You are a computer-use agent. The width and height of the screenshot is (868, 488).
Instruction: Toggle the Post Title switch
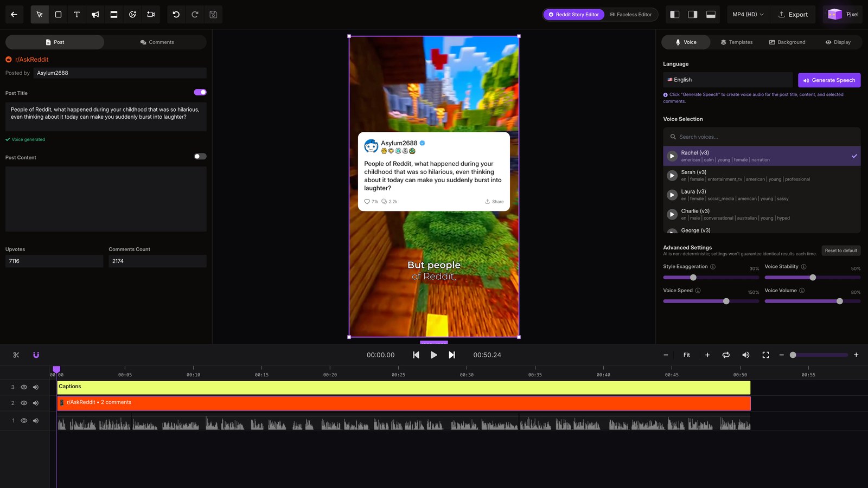pyautogui.click(x=200, y=92)
